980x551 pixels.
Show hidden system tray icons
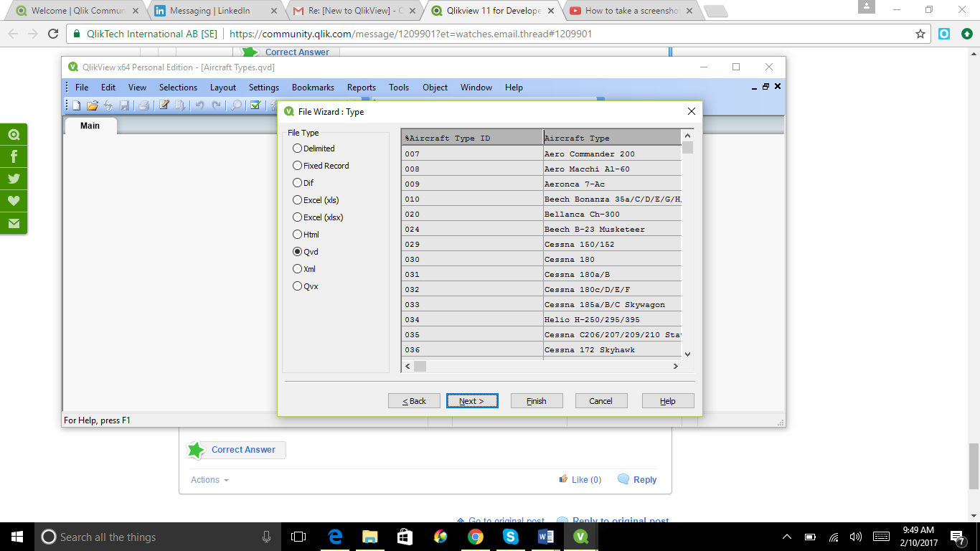coord(787,537)
